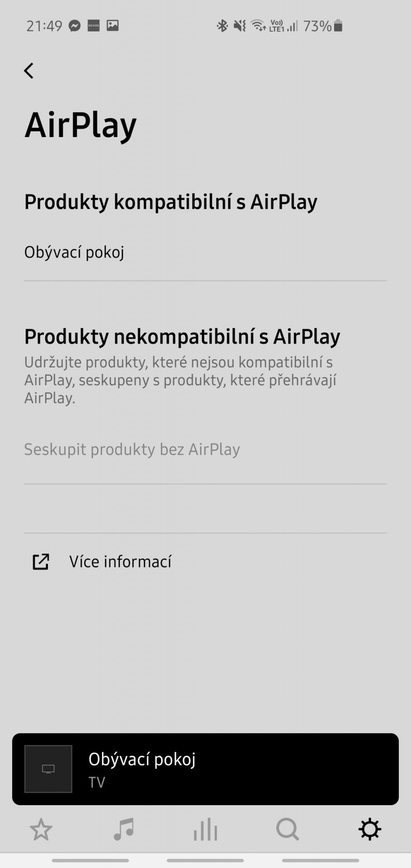Tap the muted sound status icon
Screen dimensions: 411x868
[x=240, y=26]
